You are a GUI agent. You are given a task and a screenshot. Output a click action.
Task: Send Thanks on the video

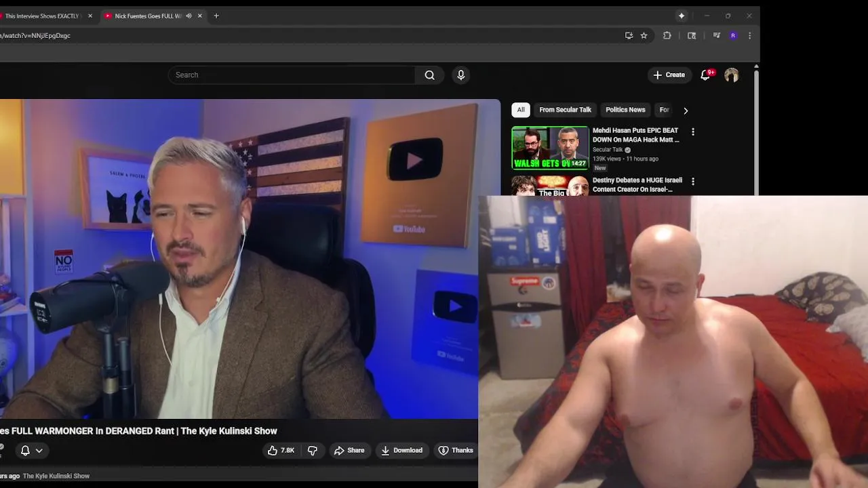click(456, 450)
